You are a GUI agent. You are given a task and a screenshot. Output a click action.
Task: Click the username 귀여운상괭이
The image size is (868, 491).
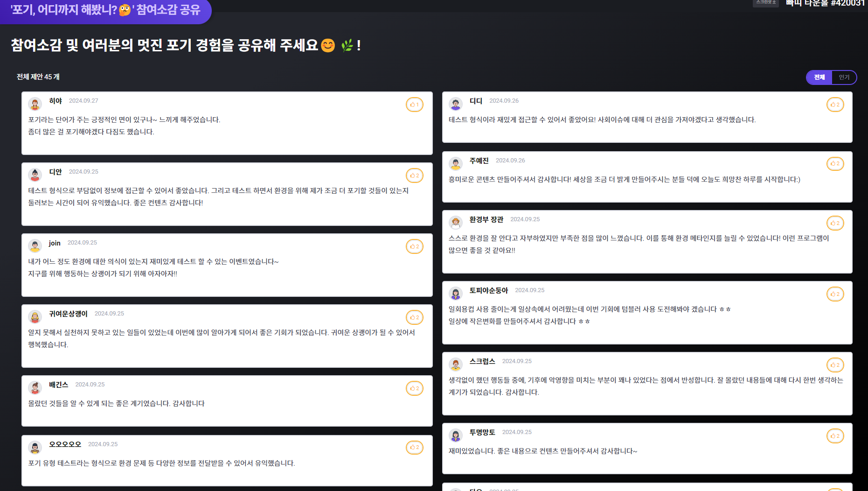click(68, 314)
